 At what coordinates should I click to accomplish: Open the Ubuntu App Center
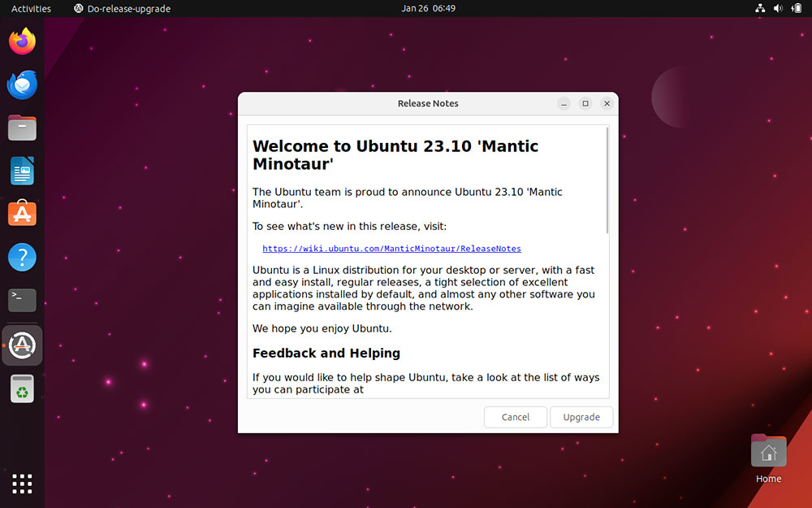[22, 214]
